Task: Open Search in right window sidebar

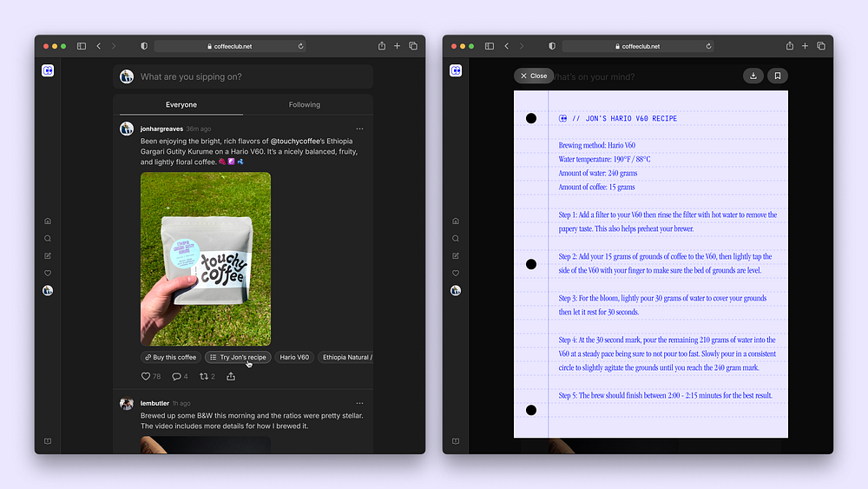Action: point(456,239)
